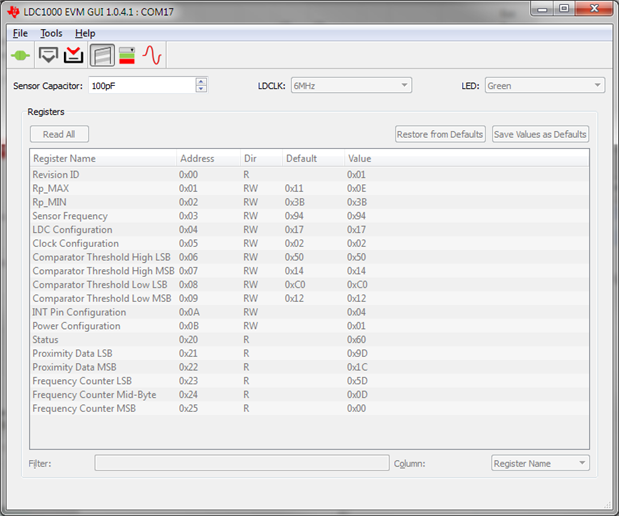The width and height of the screenshot is (619, 516).
Task: Click Restore from Defaults button
Action: tap(440, 134)
